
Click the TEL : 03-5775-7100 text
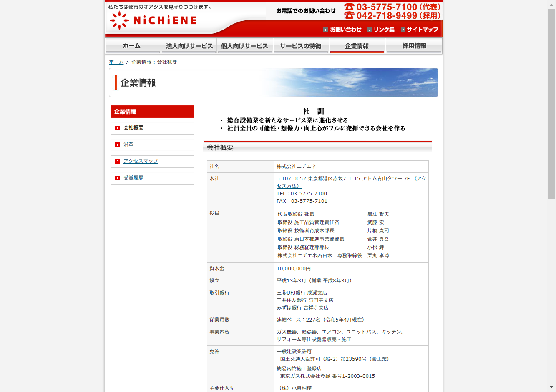302,194
